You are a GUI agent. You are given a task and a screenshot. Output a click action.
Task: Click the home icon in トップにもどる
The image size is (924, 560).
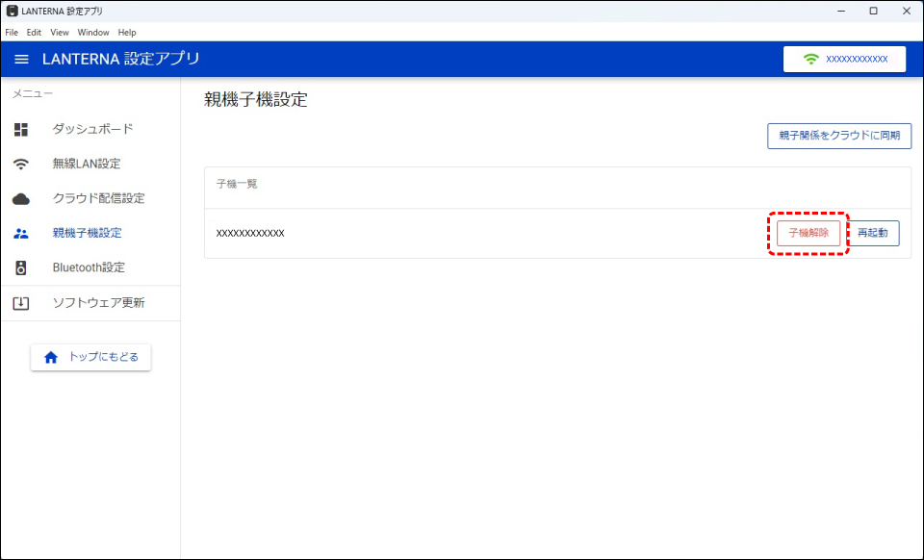click(51, 357)
